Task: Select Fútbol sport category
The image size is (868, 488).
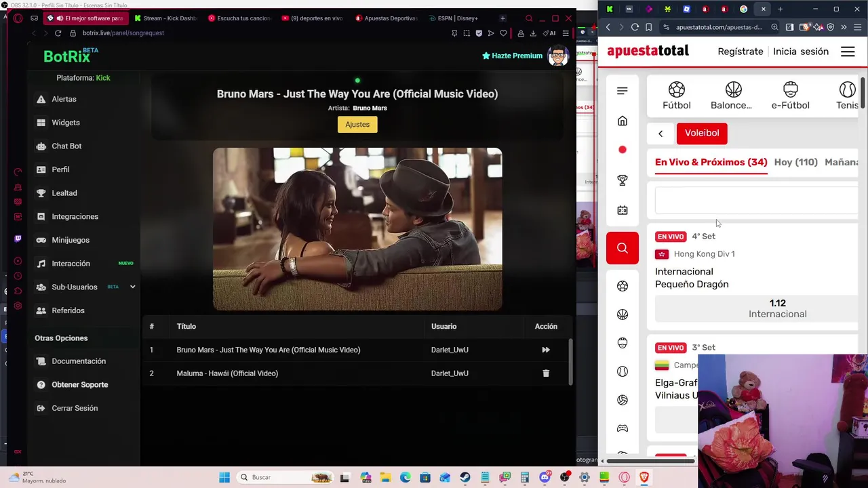Action: tap(677, 96)
